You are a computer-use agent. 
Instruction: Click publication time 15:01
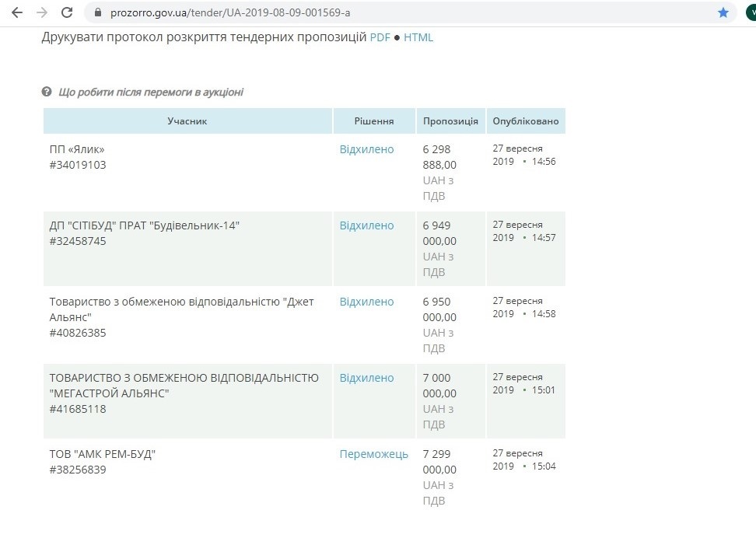coord(544,390)
